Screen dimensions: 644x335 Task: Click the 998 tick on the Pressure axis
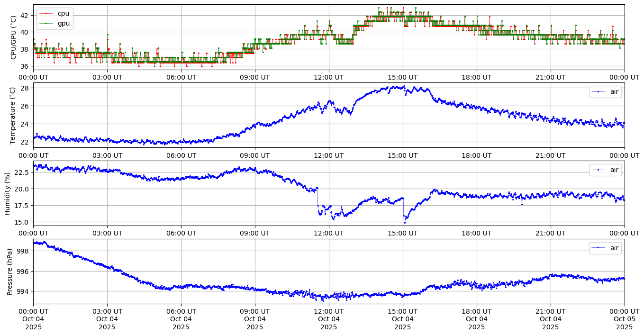point(24,251)
